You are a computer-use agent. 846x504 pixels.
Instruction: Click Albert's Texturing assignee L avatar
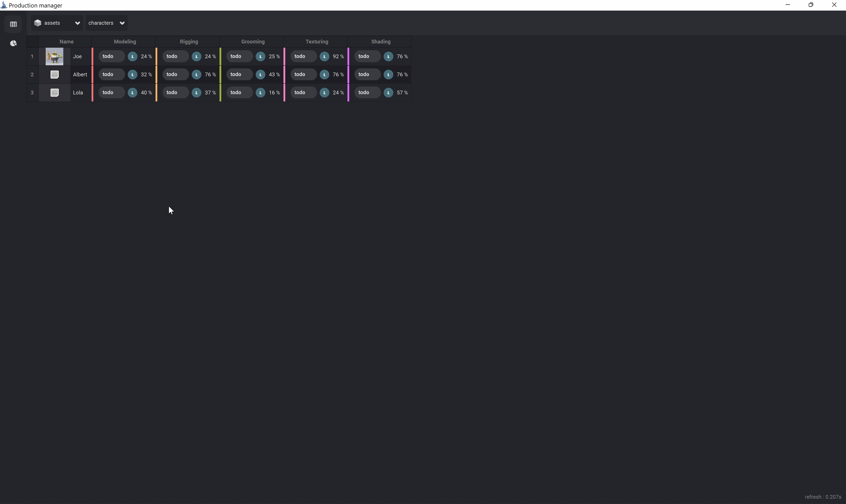tap(324, 74)
